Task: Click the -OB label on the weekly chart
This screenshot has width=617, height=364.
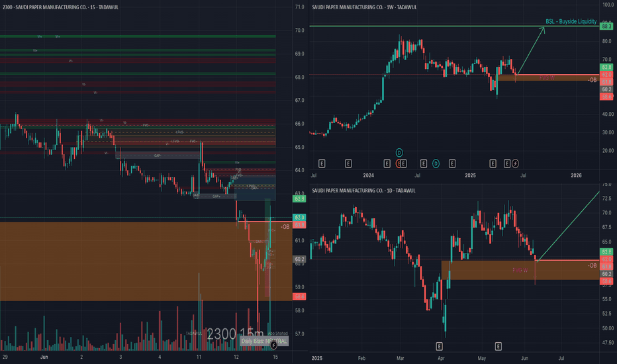Action: 593,80
